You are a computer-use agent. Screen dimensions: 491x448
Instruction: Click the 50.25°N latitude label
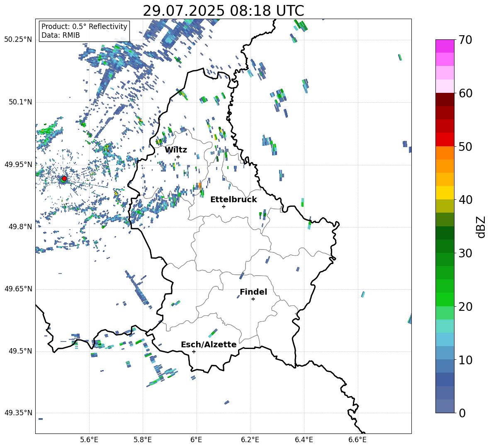coord(18,40)
